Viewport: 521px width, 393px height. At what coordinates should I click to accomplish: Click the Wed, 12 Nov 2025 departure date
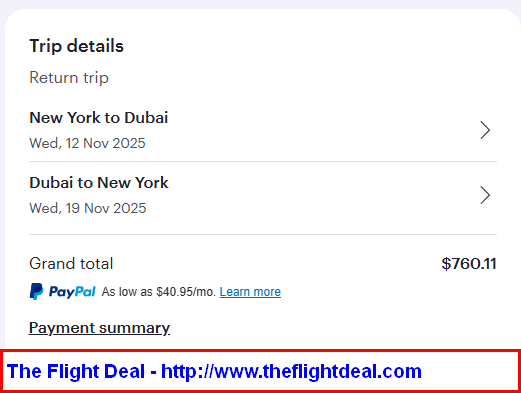(87, 143)
